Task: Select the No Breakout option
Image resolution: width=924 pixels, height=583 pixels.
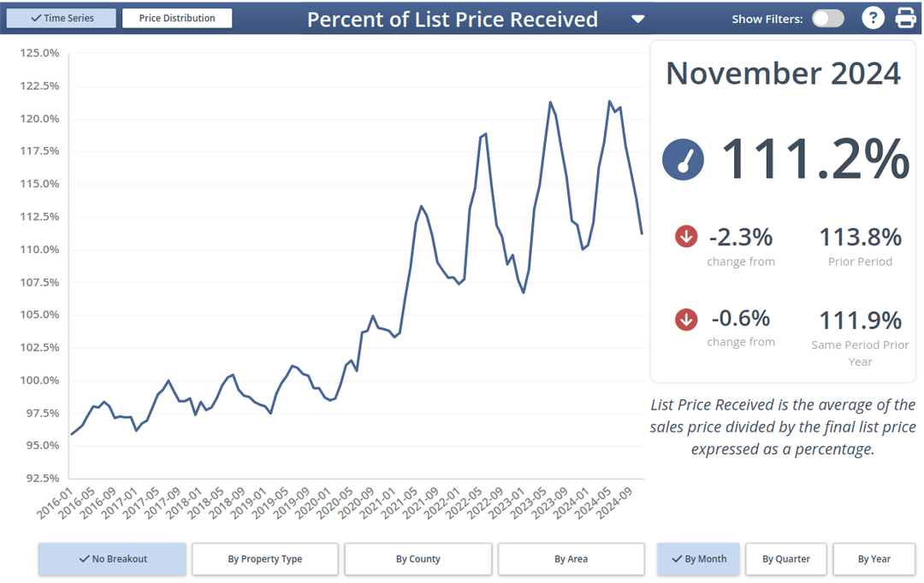Action: 112,559
